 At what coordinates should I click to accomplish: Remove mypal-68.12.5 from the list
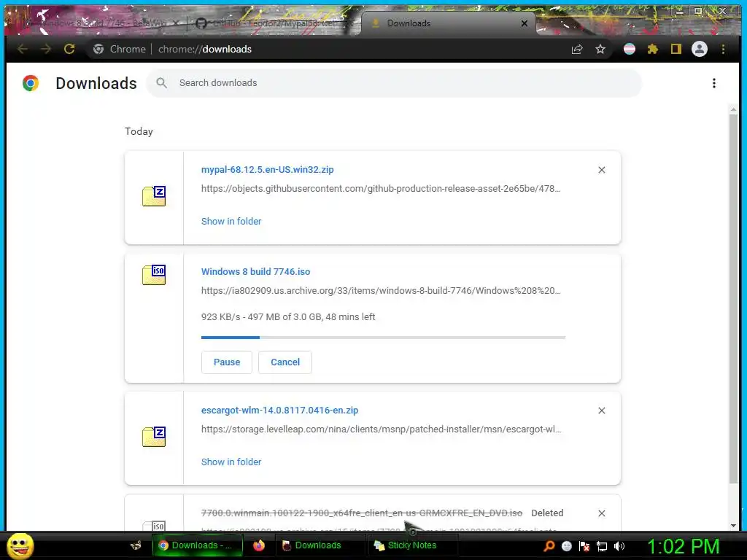602,170
